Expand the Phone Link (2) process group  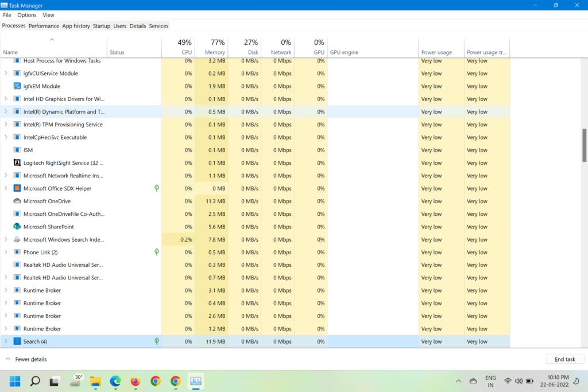coord(6,252)
